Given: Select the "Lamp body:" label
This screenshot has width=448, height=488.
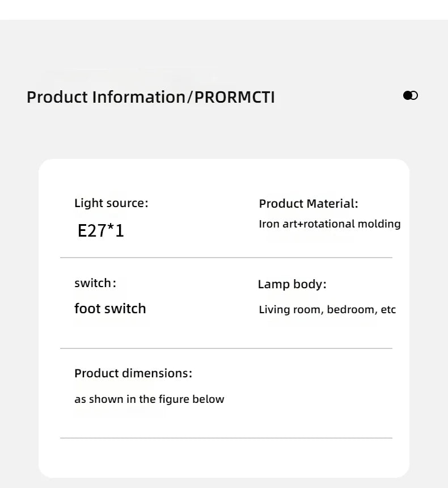Looking at the screenshot, I should [292, 284].
